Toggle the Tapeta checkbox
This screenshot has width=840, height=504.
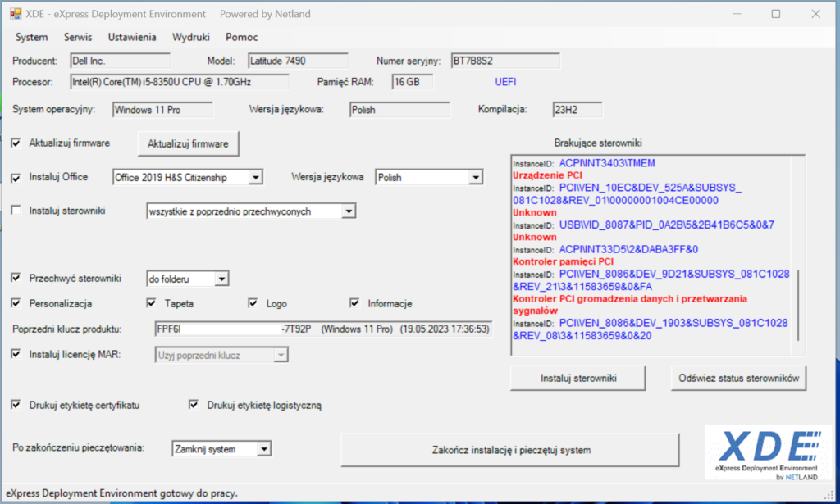[x=152, y=303]
